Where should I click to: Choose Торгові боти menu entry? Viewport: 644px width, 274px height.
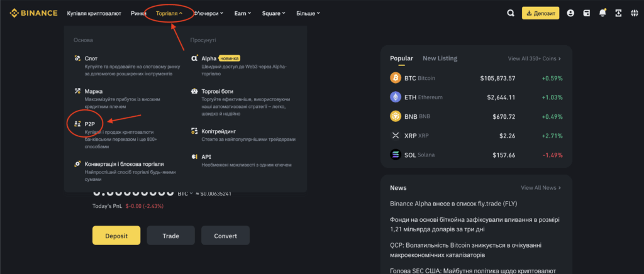pyautogui.click(x=216, y=91)
